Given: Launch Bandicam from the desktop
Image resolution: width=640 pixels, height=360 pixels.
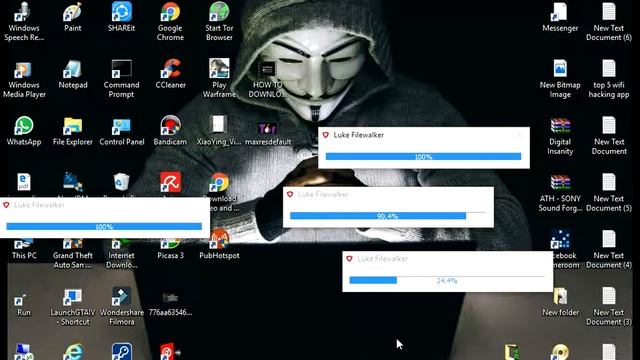Looking at the screenshot, I should tap(170, 131).
